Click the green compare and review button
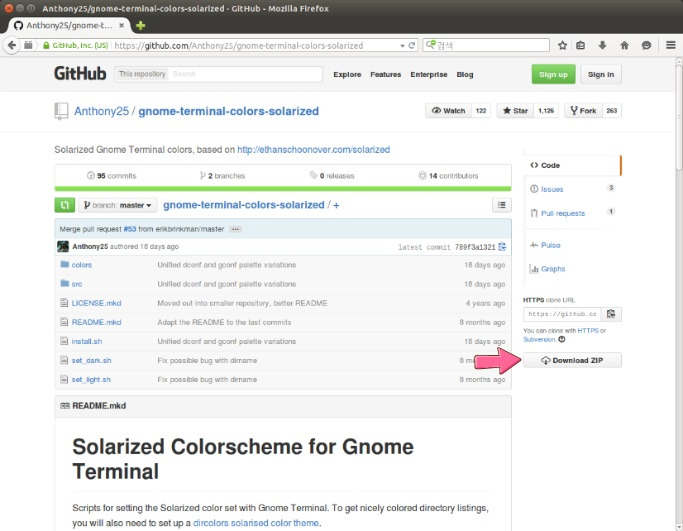 pos(64,205)
